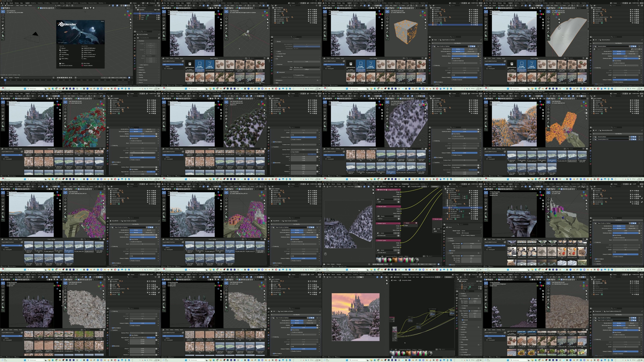Hide the Light object using its eye icon

[157, 19]
